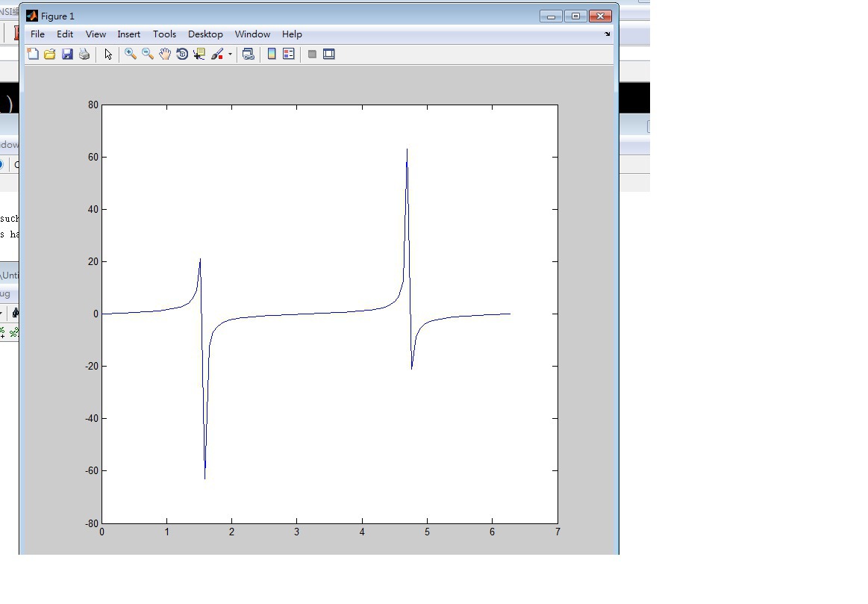Toggle the Insert Colorbar button
The height and width of the screenshot is (604, 868).
272,54
